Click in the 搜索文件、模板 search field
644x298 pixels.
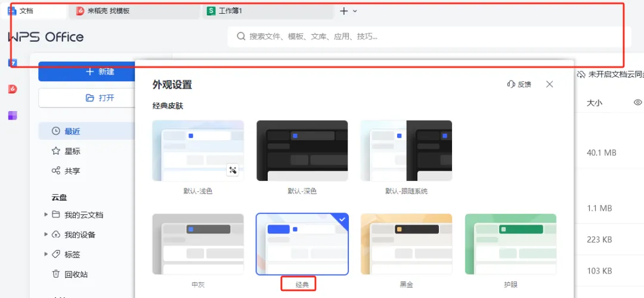(429, 36)
